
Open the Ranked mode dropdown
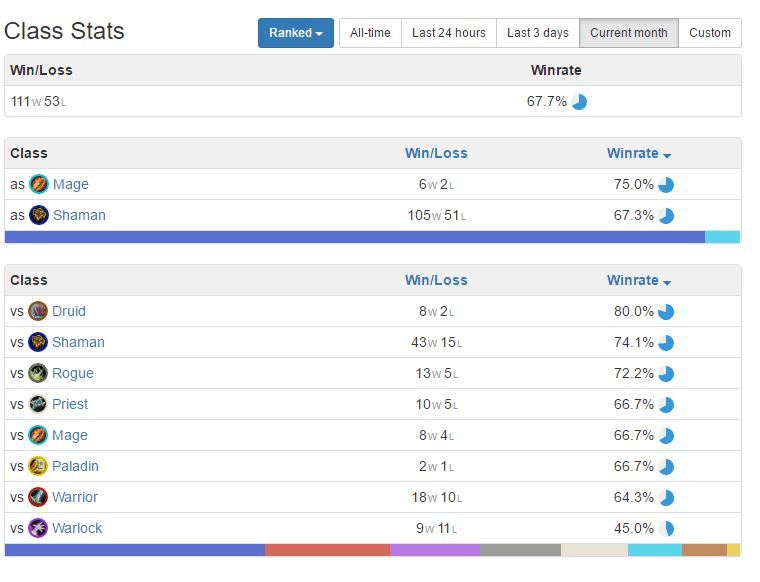[x=296, y=33]
